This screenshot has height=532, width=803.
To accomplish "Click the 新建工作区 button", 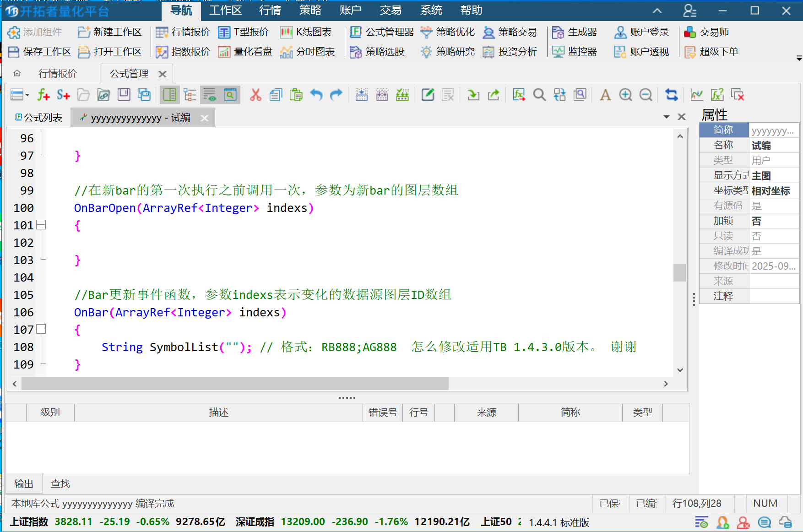I will [x=110, y=32].
